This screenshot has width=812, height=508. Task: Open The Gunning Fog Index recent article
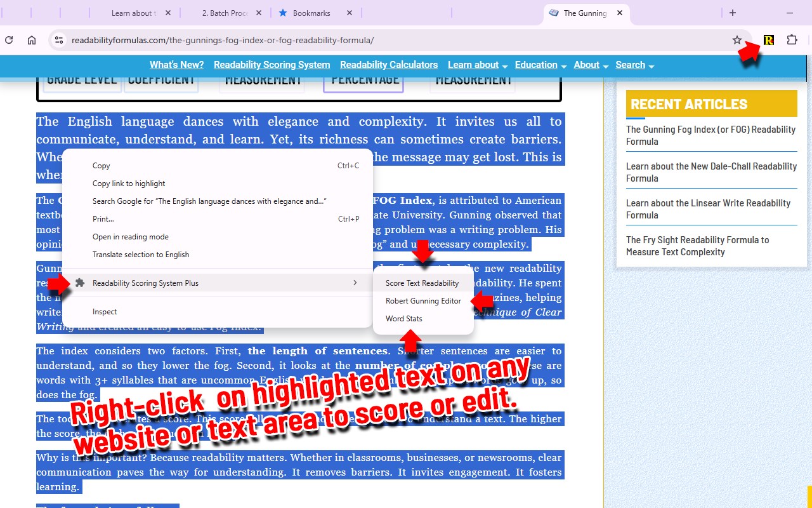point(710,135)
